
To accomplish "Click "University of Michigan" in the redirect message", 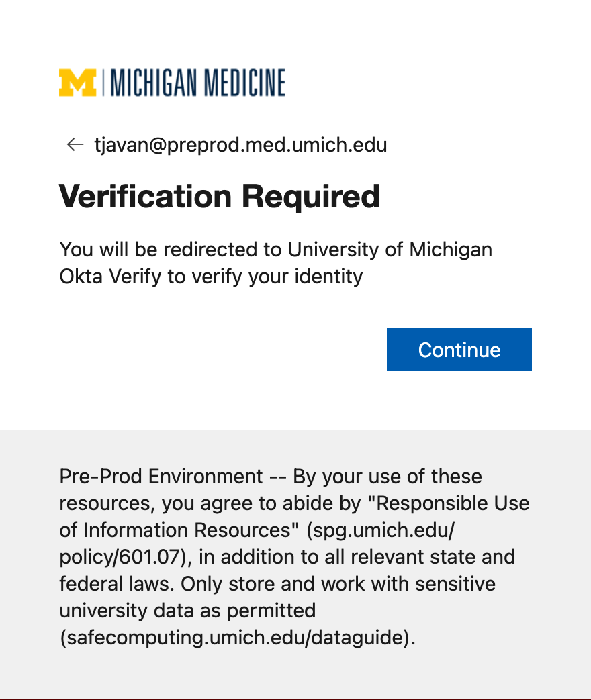I will (x=390, y=249).
